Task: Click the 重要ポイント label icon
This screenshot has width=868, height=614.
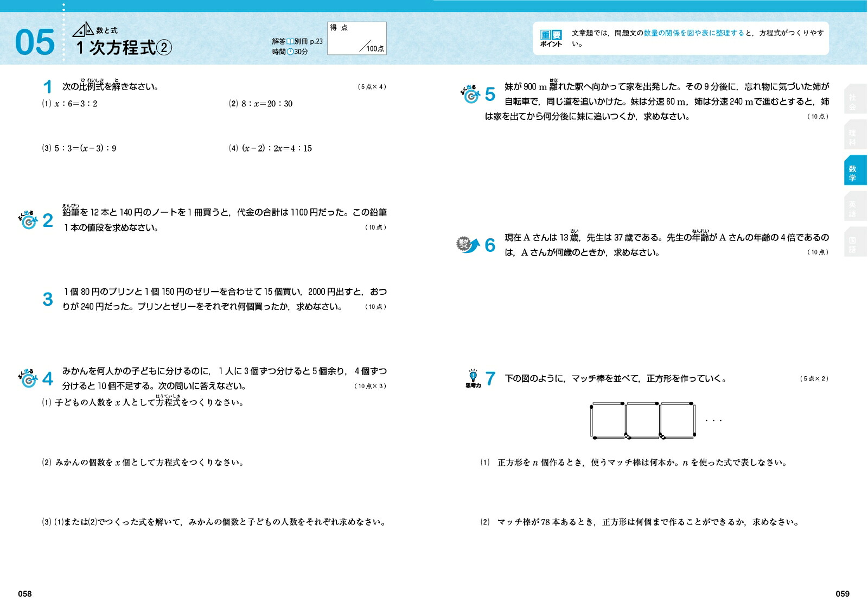Action: pos(551,39)
